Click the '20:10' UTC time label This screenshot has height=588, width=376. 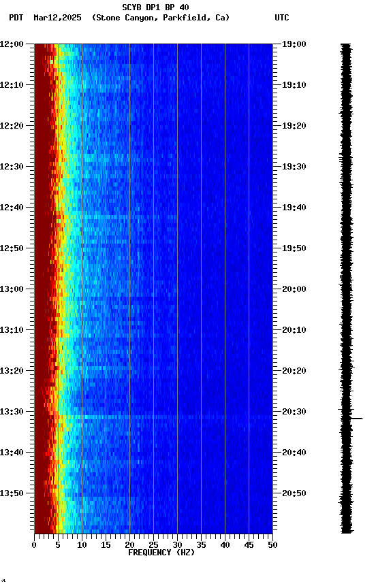click(294, 330)
